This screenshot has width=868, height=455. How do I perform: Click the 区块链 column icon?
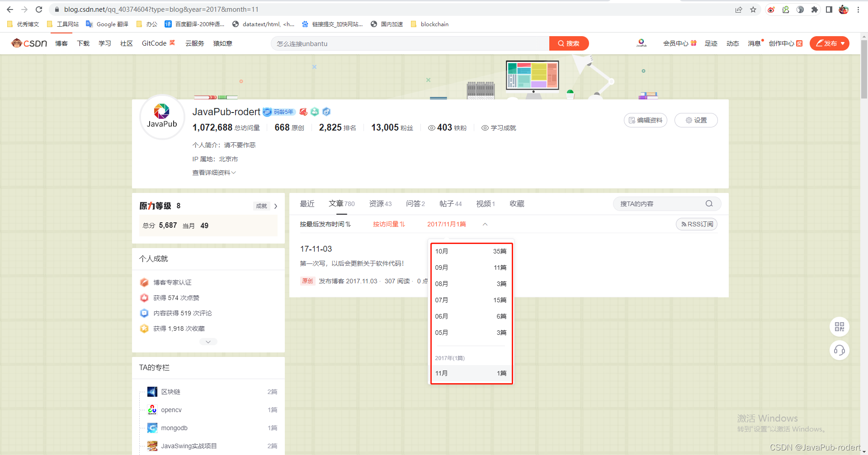click(152, 391)
